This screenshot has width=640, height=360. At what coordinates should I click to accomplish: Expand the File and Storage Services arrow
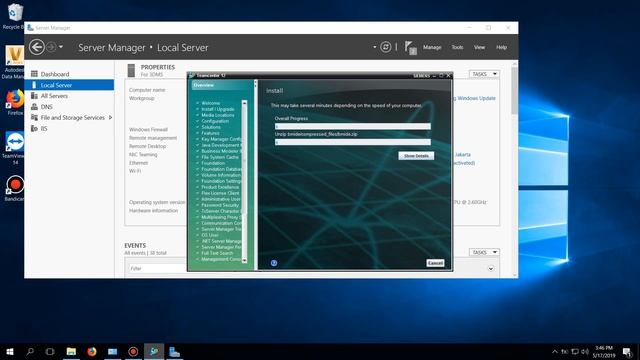(x=110, y=118)
